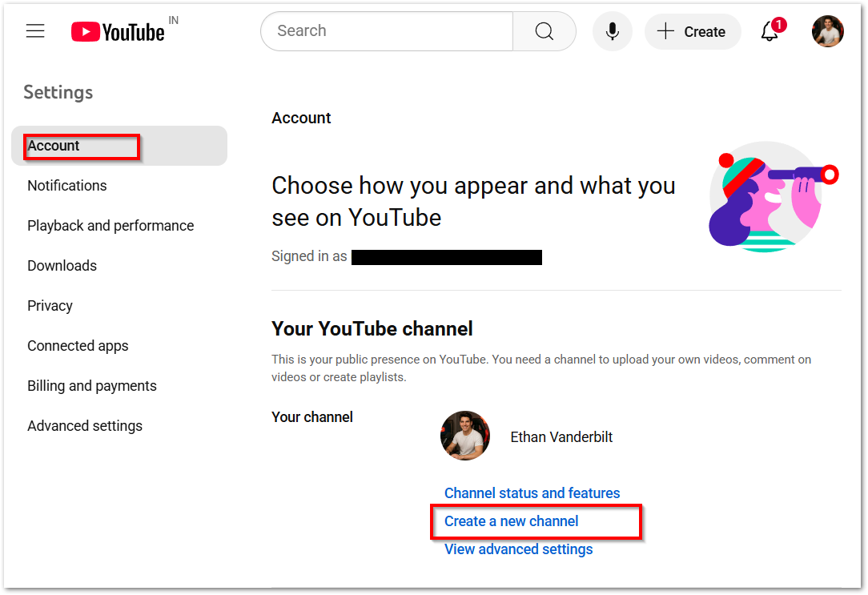Start a voice search with the microphone

point(612,31)
